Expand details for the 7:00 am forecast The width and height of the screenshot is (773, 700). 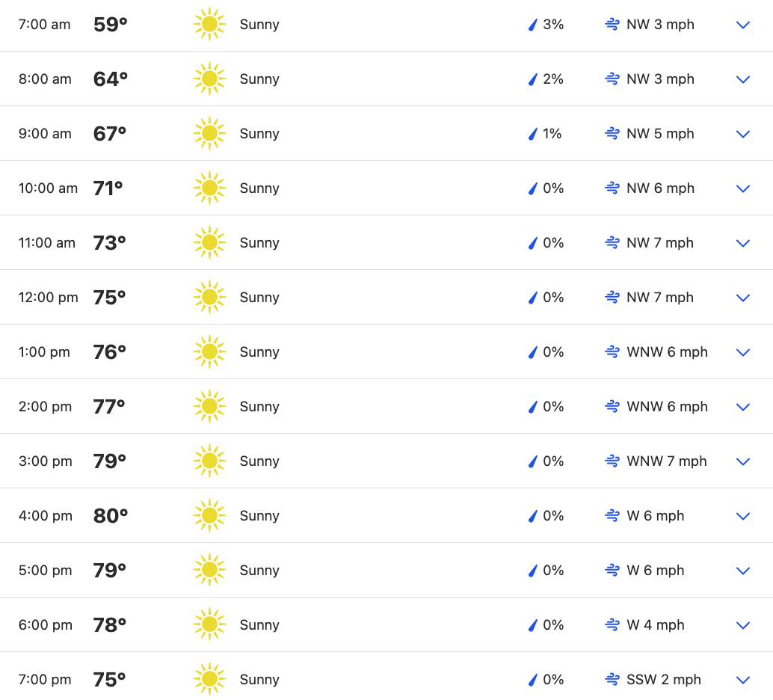(742, 25)
